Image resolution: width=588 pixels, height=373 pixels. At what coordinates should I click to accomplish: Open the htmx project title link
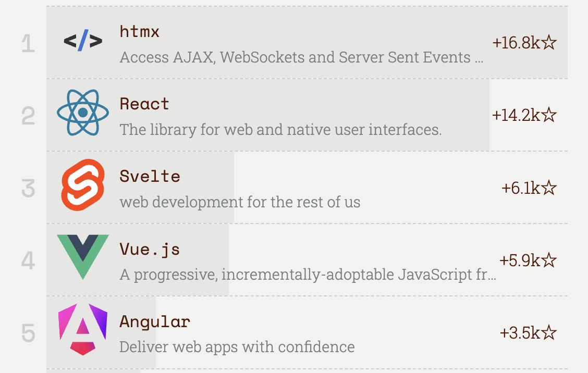pos(140,31)
